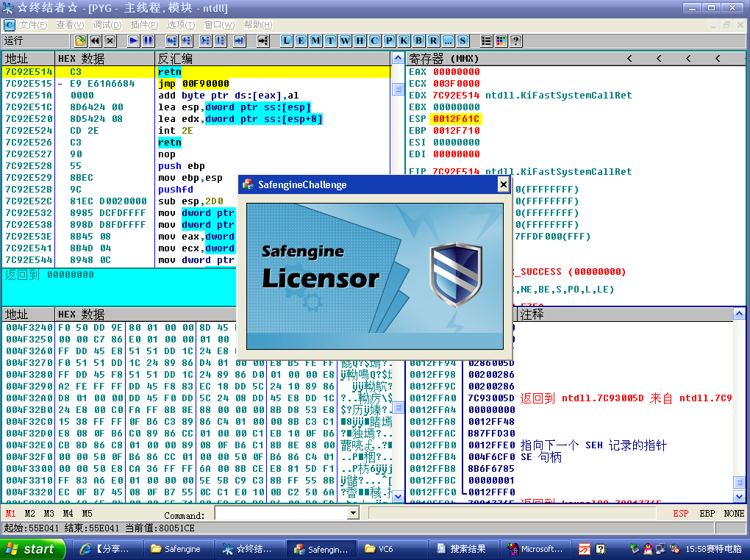Open the 查看(V) menu
Screen dimensions: 750x560
pos(70,25)
